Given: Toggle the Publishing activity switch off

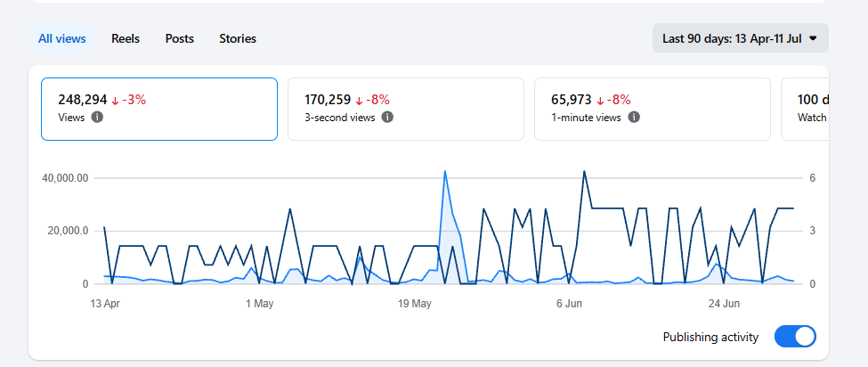Looking at the screenshot, I should tap(795, 337).
